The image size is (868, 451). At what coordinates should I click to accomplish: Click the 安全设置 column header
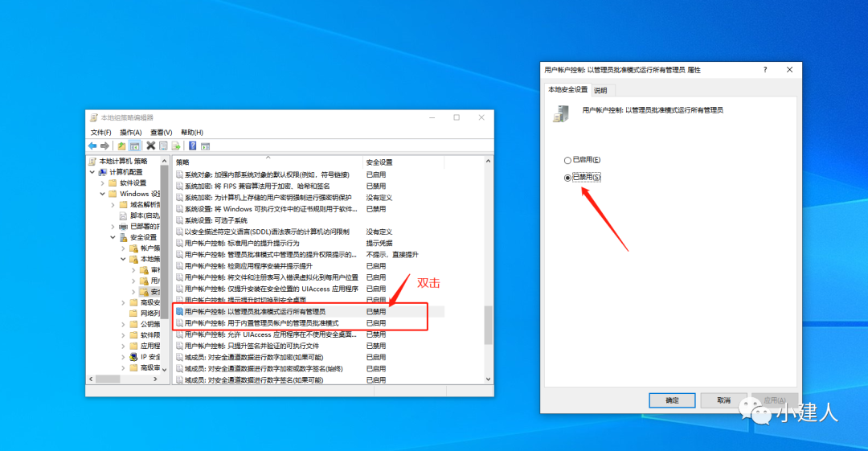coord(403,162)
